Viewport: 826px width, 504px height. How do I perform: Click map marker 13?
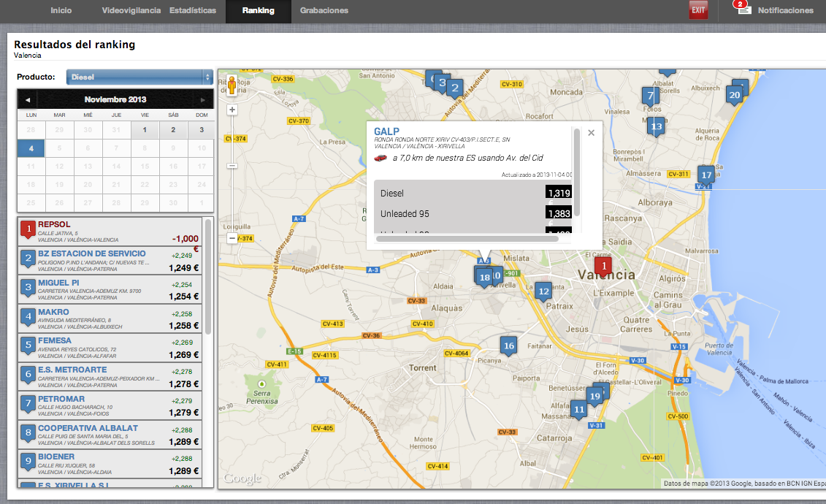(x=657, y=127)
